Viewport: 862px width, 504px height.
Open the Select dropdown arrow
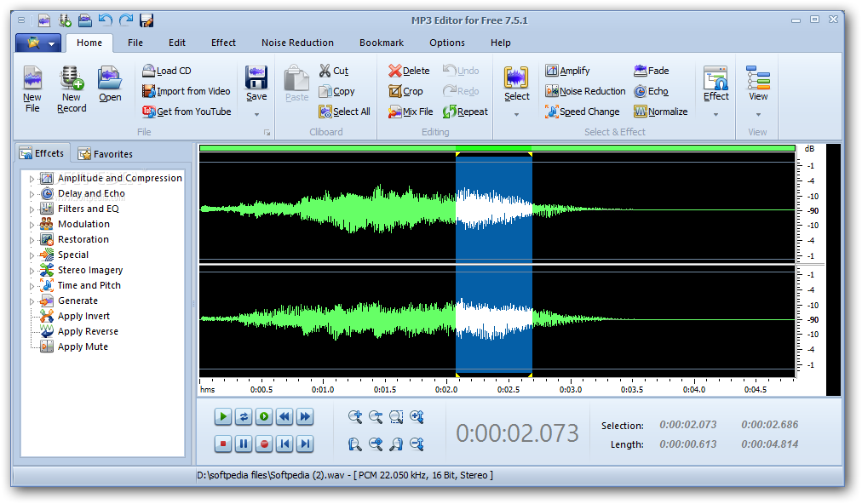[516, 114]
